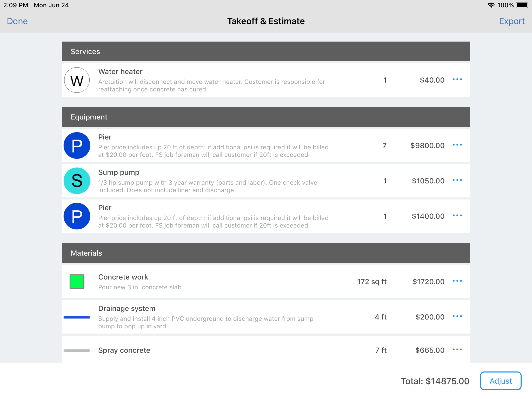
Task: Open more options for Sump pump row
Action: tap(457, 180)
